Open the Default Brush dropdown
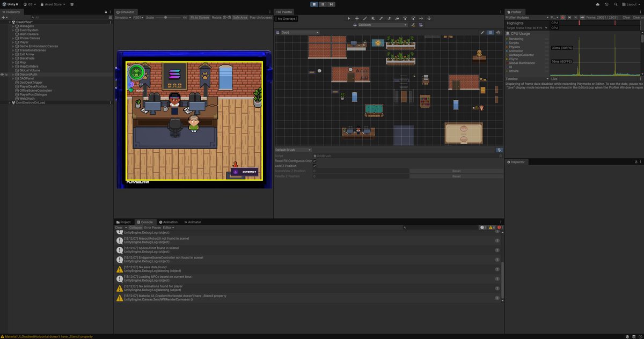Image resolution: width=644 pixels, height=339 pixels. point(293,150)
